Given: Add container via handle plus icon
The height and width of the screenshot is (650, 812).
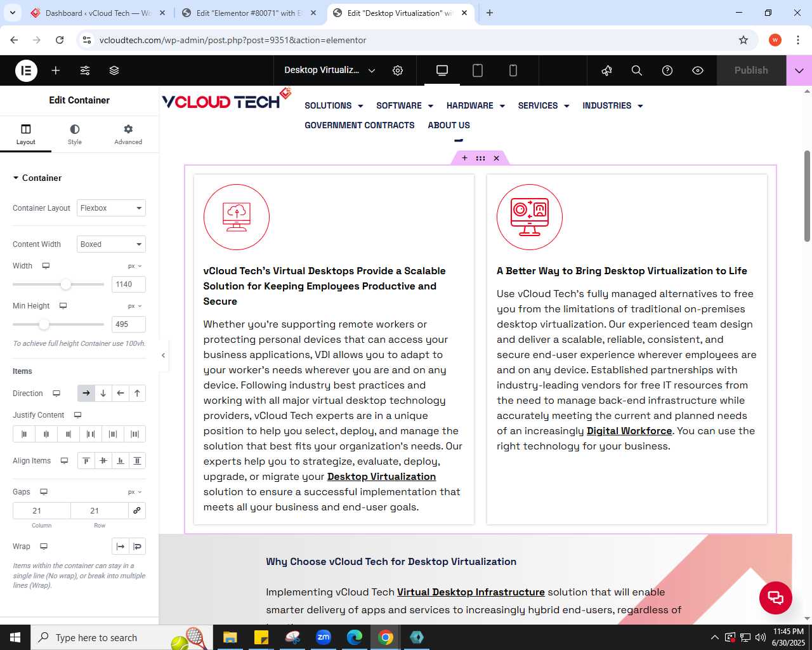Looking at the screenshot, I should pyautogui.click(x=464, y=158).
